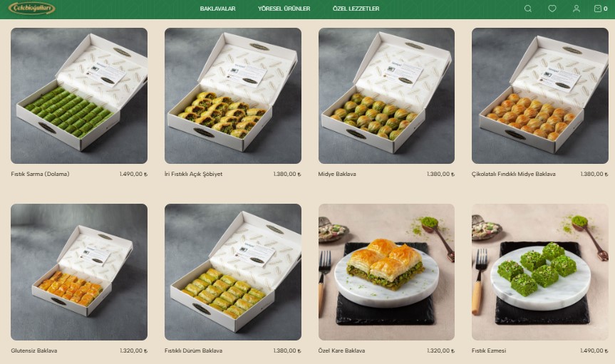Open the shopping cart icon
The image size is (615, 364).
601,9
